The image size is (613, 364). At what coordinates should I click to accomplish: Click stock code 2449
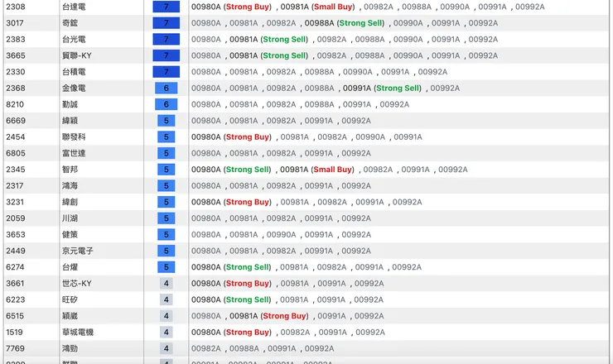[16, 251]
